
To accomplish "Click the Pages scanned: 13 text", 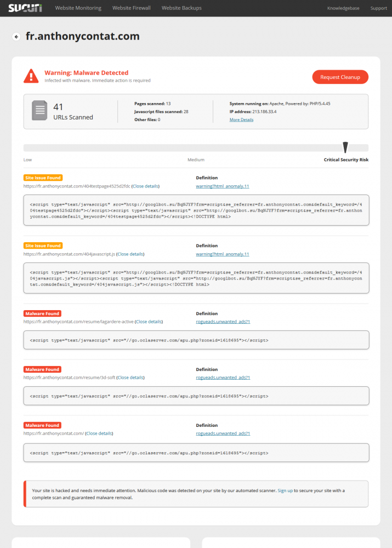I will 152,104.
